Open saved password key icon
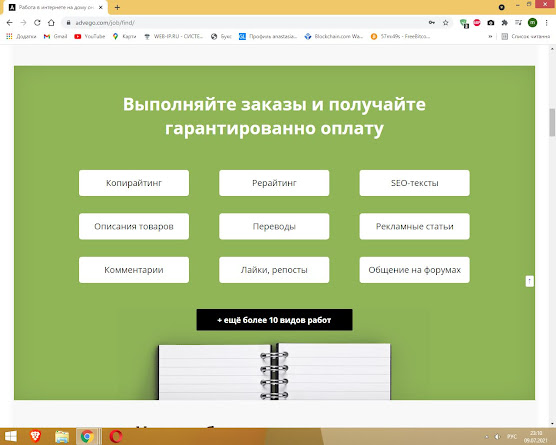Image resolution: width=556 pixels, height=445 pixels. (432, 23)
